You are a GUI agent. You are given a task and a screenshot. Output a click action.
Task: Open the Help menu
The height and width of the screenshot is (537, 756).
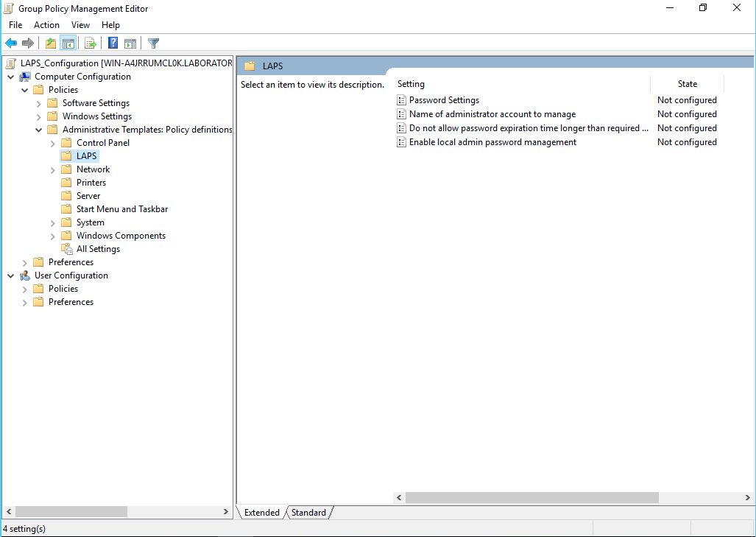(x=110, y=25)
